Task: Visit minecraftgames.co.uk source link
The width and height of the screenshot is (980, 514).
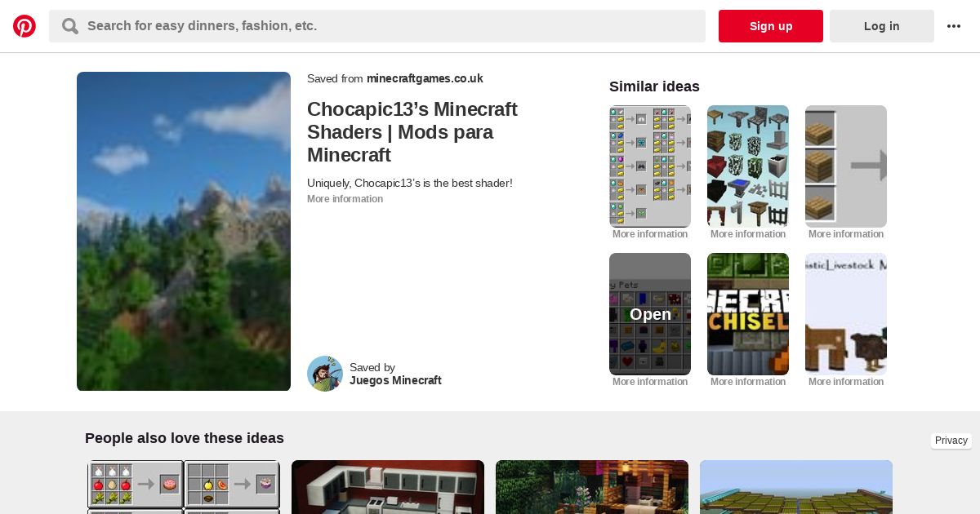Action: coord(425,78)
